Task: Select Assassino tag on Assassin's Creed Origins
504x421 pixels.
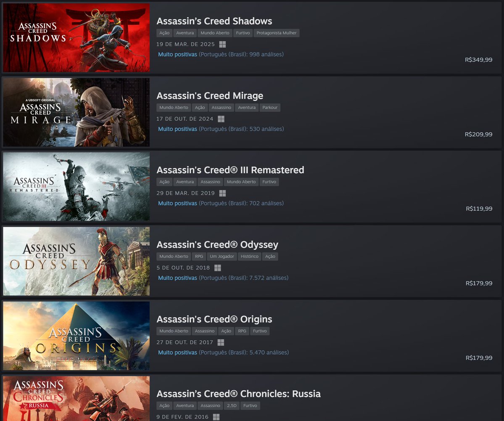Action: 205,331
